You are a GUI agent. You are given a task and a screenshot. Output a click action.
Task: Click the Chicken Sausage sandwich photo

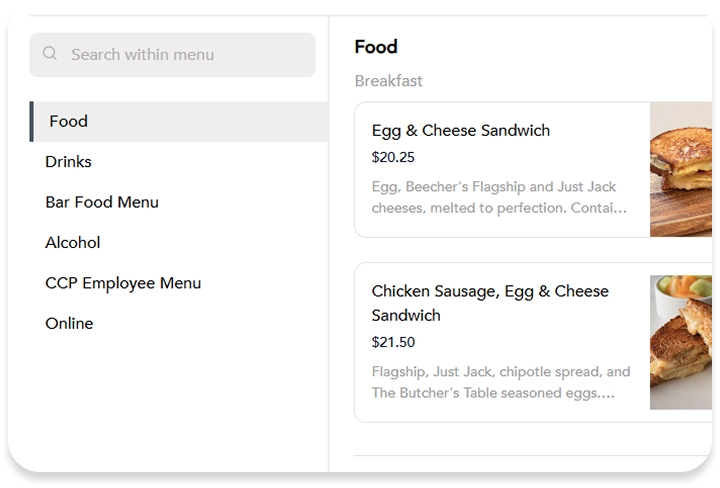coord(681,342)
